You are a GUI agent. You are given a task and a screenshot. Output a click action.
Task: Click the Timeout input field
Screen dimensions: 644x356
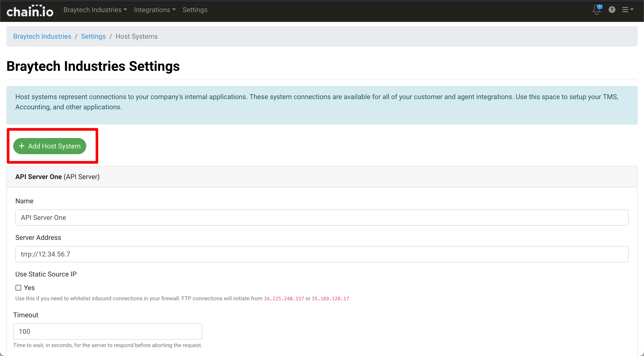108,331
